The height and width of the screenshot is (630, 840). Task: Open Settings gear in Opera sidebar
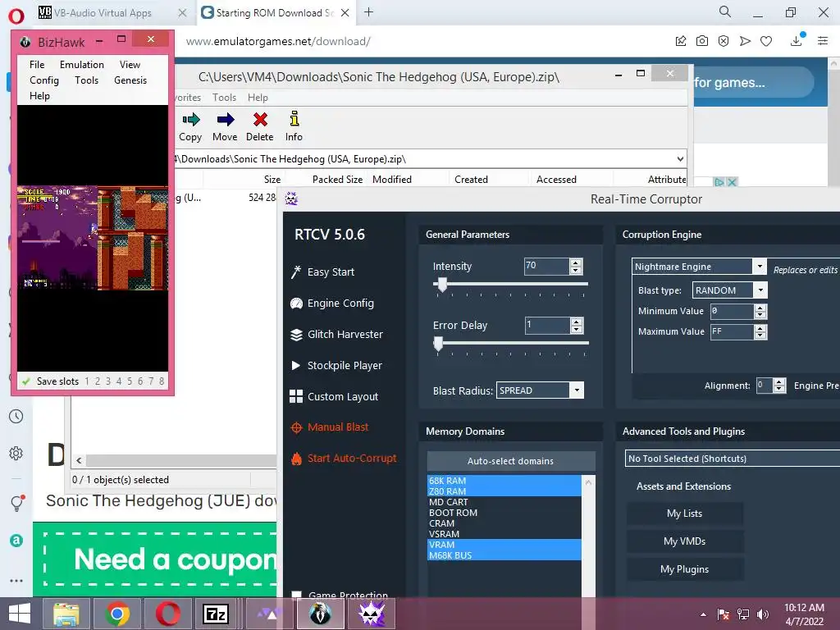(x=16, y=453)
